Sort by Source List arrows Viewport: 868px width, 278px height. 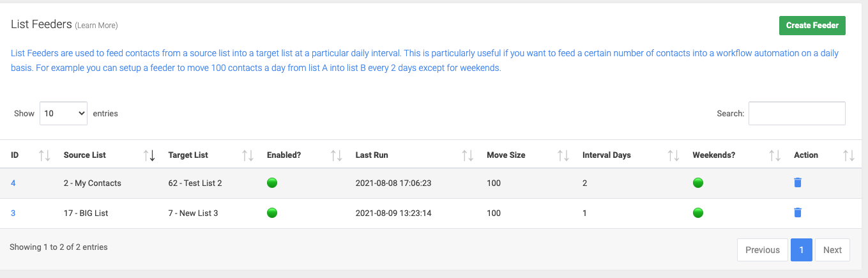pyautogui.click(x=149, y=155)
